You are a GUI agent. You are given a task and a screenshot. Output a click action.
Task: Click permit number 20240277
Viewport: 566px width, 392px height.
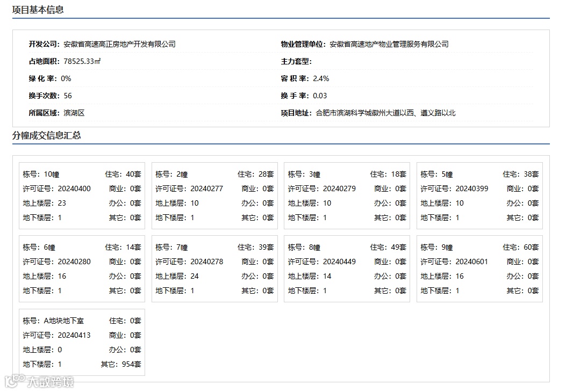point(207,188)
